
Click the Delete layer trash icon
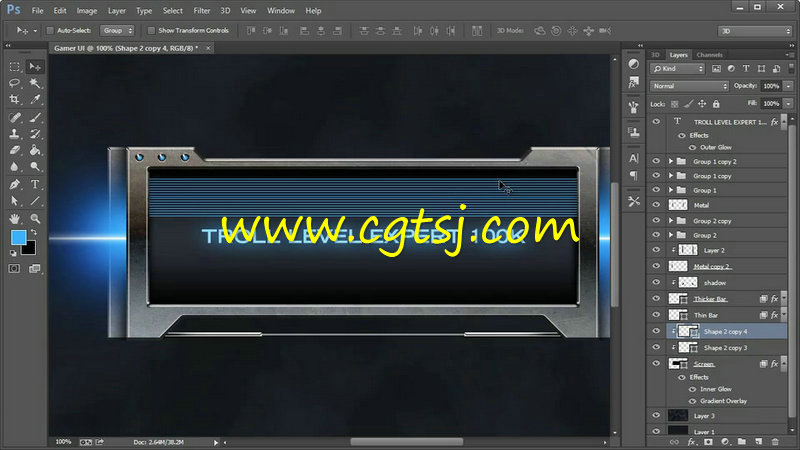pos(775,442)
